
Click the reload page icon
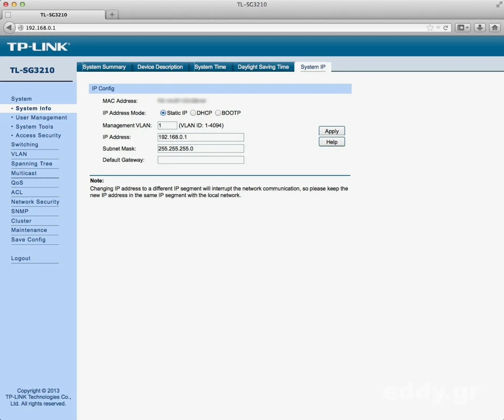tap(445, 28)
